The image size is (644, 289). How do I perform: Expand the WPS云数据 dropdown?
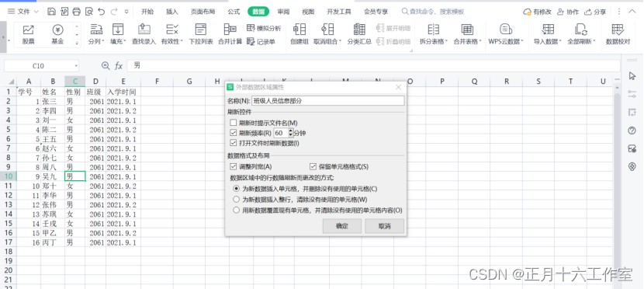[522, 41]
